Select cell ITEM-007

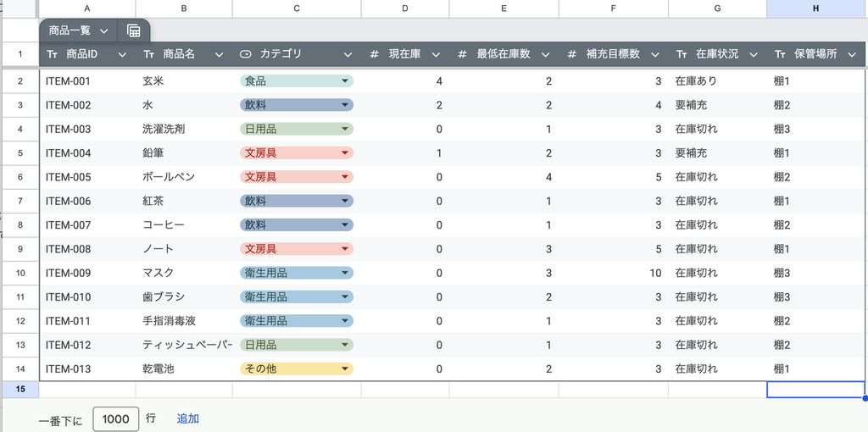87,225
